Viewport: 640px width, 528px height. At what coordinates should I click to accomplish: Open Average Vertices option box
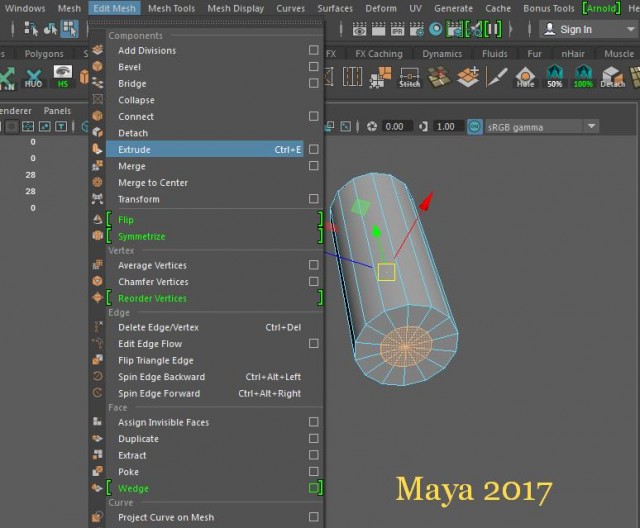click(x=313, y=265)
